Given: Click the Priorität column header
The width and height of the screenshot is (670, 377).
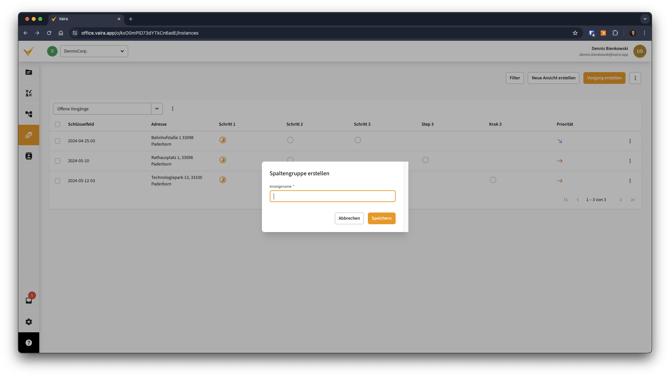Looking at the screenshot, I should point(564,124).
